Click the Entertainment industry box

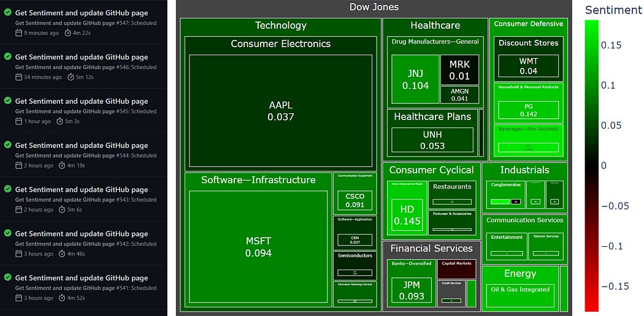pyautogui.click(x=507, y=246)
